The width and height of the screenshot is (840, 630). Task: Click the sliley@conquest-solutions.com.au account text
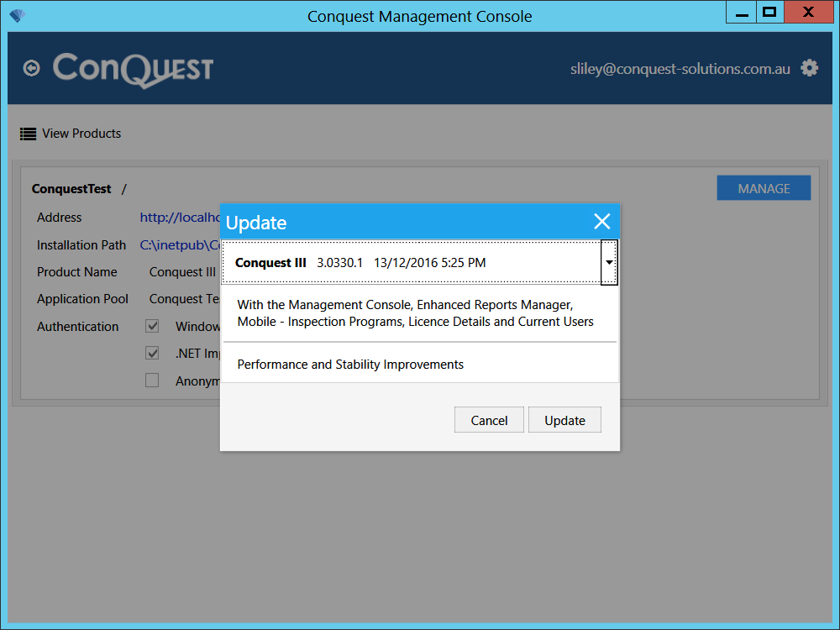(680, 69)
